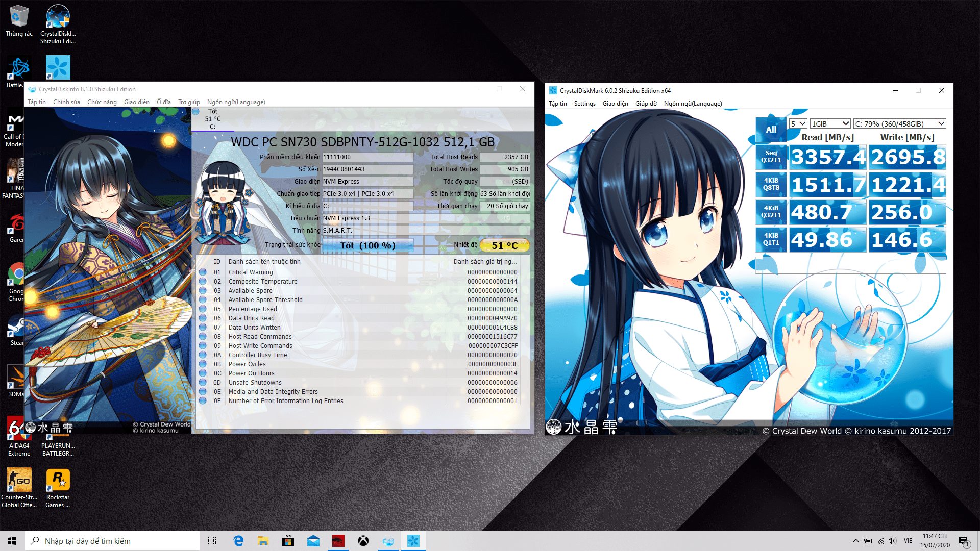Open Ổ đĩa menu in CrystalDiskInfo

coord(164,102)
